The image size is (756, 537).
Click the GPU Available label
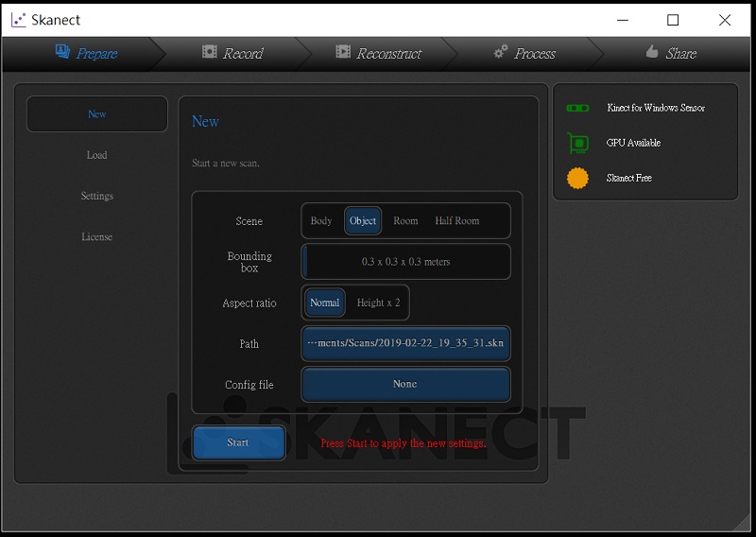[x=633, y=143]
